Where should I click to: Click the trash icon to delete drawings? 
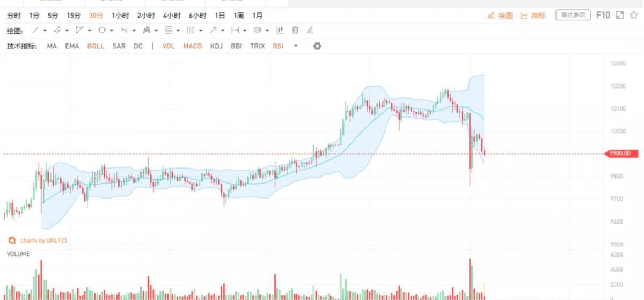(x=295, y=31)
